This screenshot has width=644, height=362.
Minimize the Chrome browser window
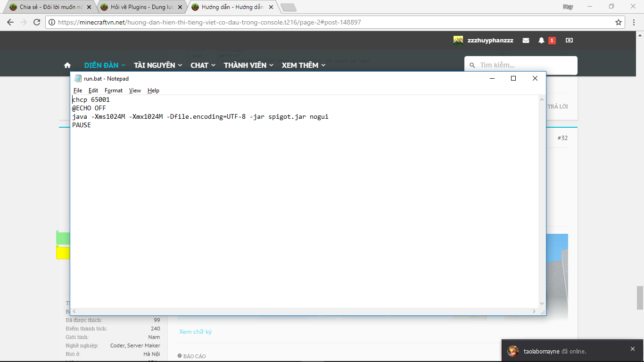point(590,6)
